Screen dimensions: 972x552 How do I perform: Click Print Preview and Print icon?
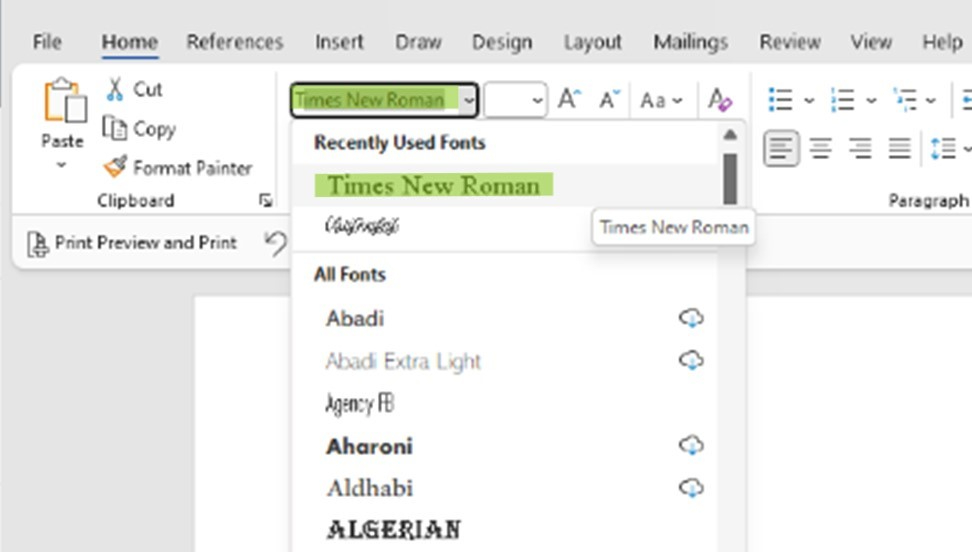[38, 243]
